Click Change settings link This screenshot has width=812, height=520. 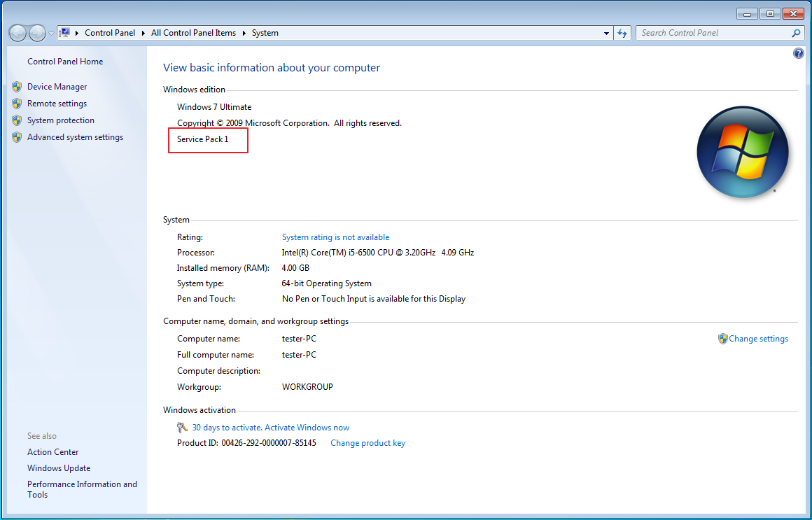coord(758,338)
